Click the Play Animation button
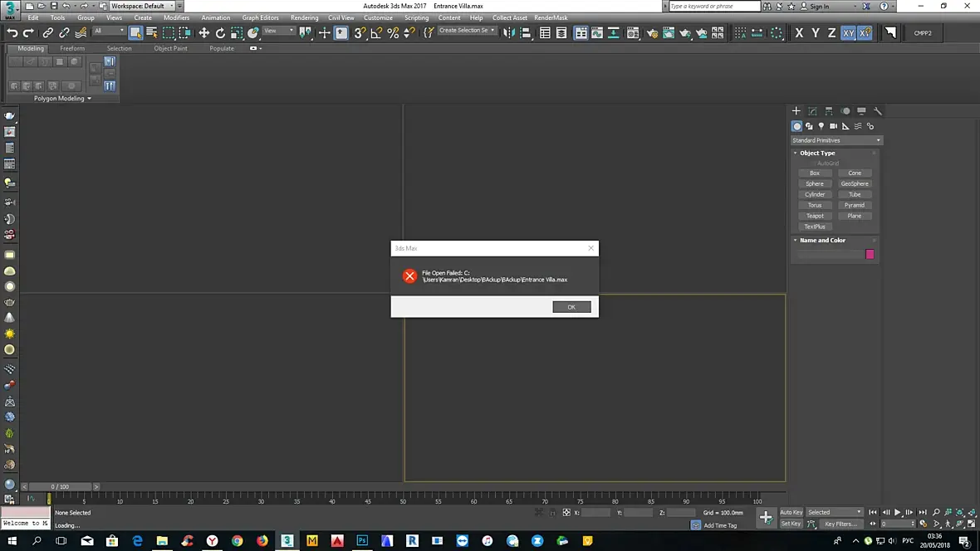Screen dimensions: 980x551 (x=898, y=512)
